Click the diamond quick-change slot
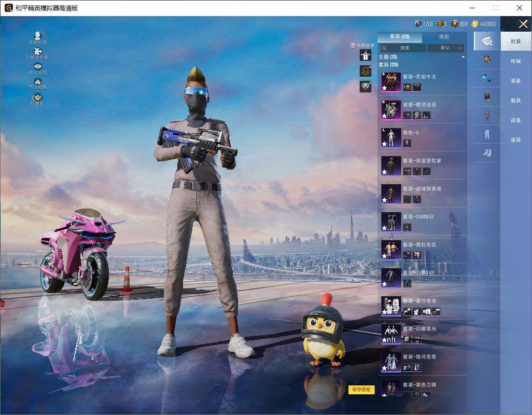The width and height of the screenshot is (532, 415). point(366,87)
